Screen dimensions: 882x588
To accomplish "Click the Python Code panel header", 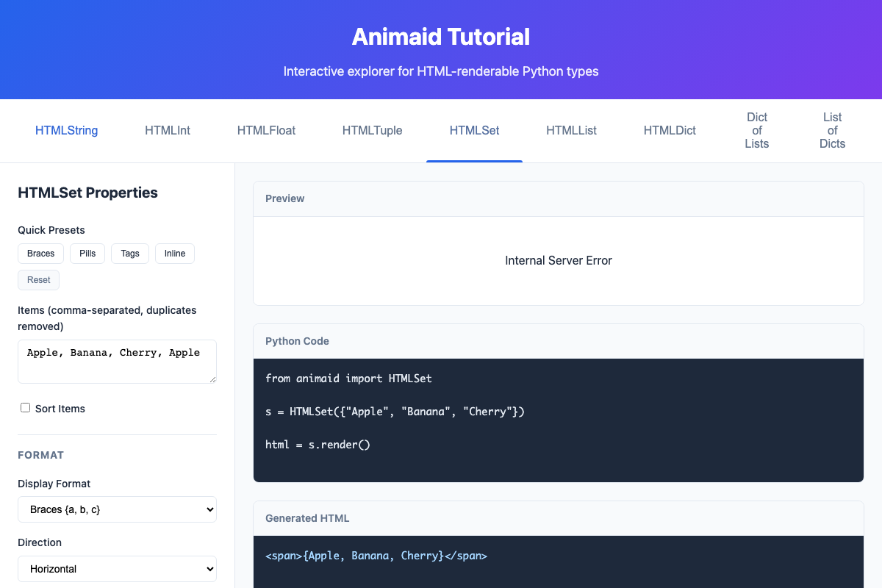I will click(297, 340).
